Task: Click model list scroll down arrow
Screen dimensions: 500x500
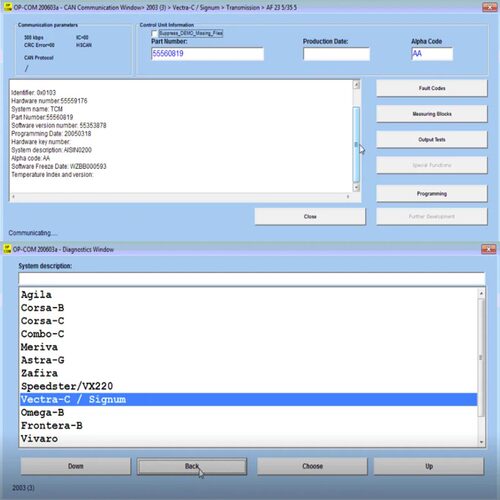Action: (x=481, y=442)
